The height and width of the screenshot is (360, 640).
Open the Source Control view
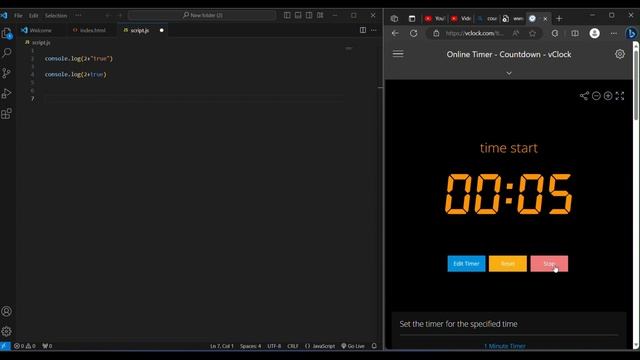click(x=7, y=73)
